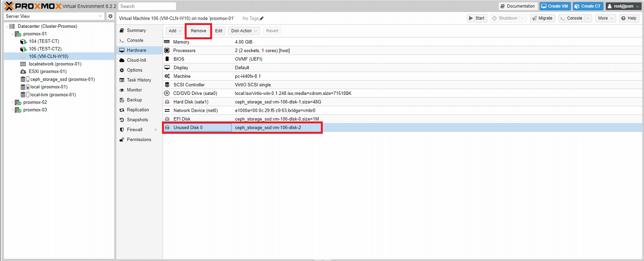Click the Display monitor icon
Screen dimensions: 644x261
point(167,67)
